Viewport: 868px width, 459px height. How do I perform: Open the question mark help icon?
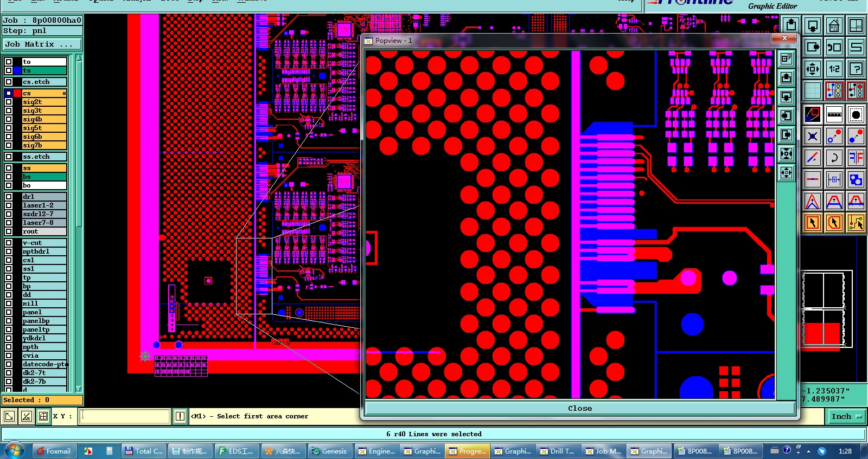[x=856, y=69]
